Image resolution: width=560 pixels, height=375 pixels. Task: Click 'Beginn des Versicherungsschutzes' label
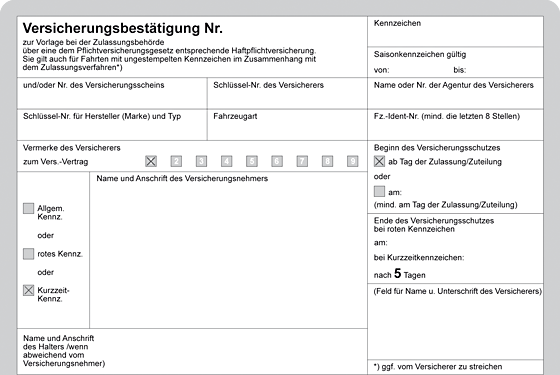point(437,148)
